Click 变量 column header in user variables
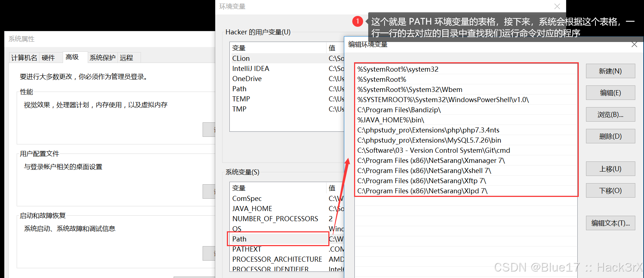The width and height of the screenshot is (644, 278). pos(278,48)
